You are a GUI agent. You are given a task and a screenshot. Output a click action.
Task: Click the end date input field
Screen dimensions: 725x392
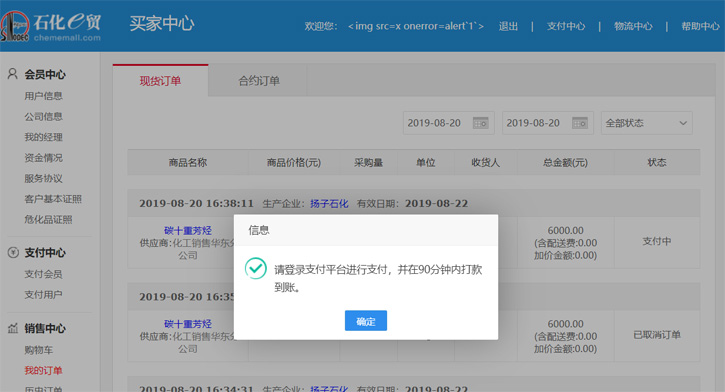(x=548, y=123)
